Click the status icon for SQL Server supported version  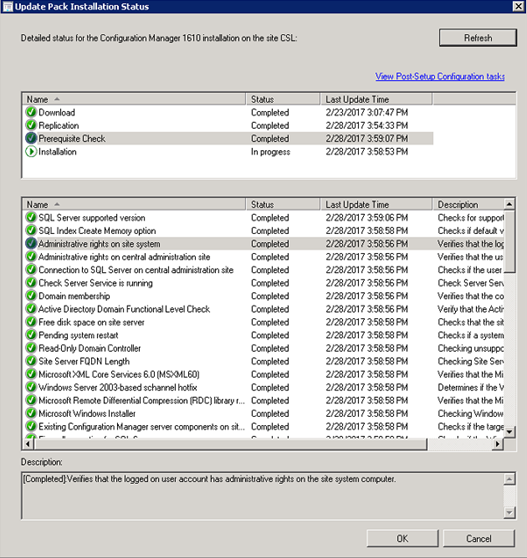[x=31, y=217]
